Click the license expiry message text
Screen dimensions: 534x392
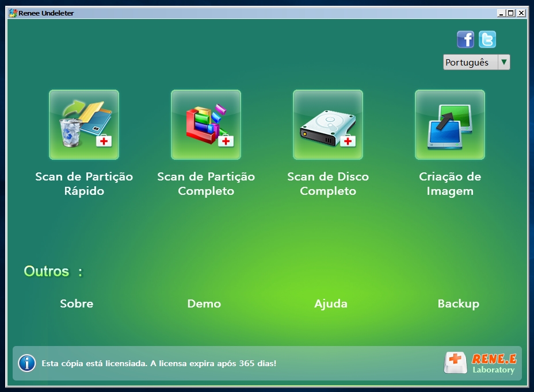pyautogui.click(x=159, y=363)
